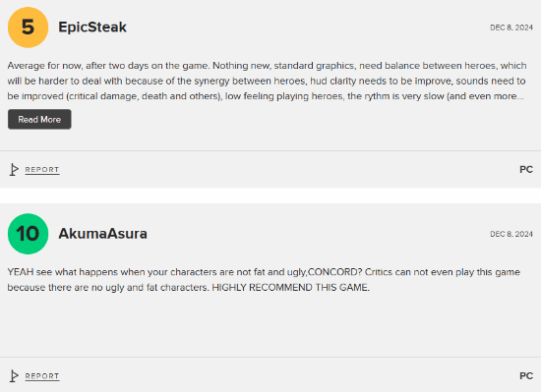This screenshot has height=392, width=541.
Task: Open the EpicSteak user profile name
Action: 92,28
